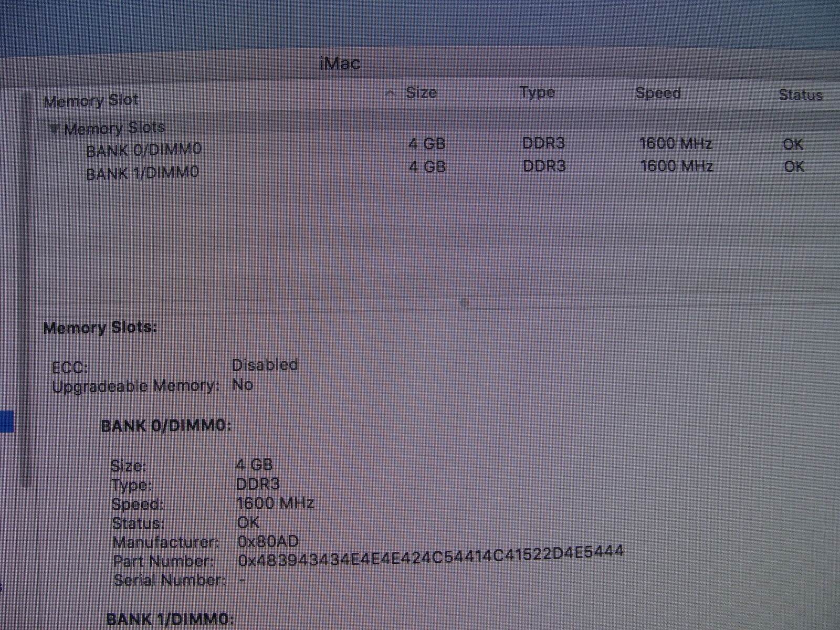The width and height of the screenshot is (840, 630).
Task: Click the sort arrow indicator beside Size
Action: [x=390, y=93]
